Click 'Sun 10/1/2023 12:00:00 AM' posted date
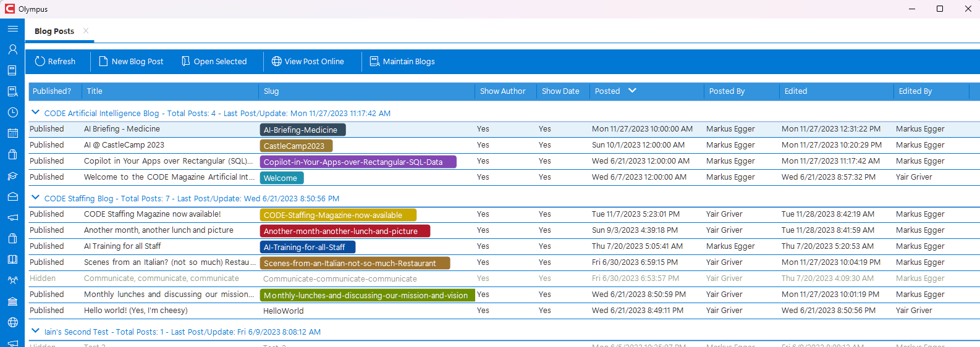The width and height of the screenshot is (980, 347). click(x=638, y=144)
